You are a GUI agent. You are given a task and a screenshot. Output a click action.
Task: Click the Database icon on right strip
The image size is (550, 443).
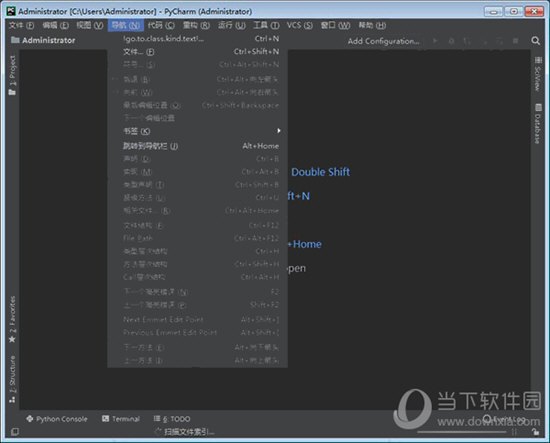pyautogui.click(x=538, y=107)
